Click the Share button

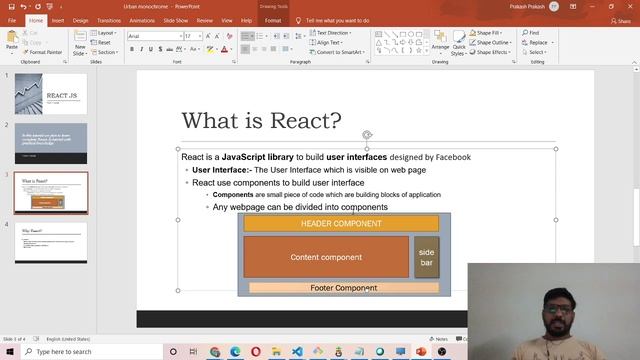pos(620,21)
